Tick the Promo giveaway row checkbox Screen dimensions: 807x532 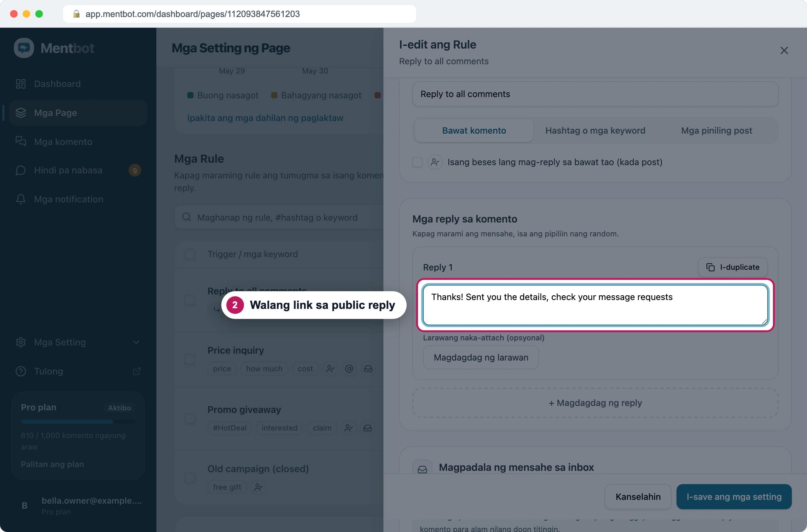(x=190, y=419)
